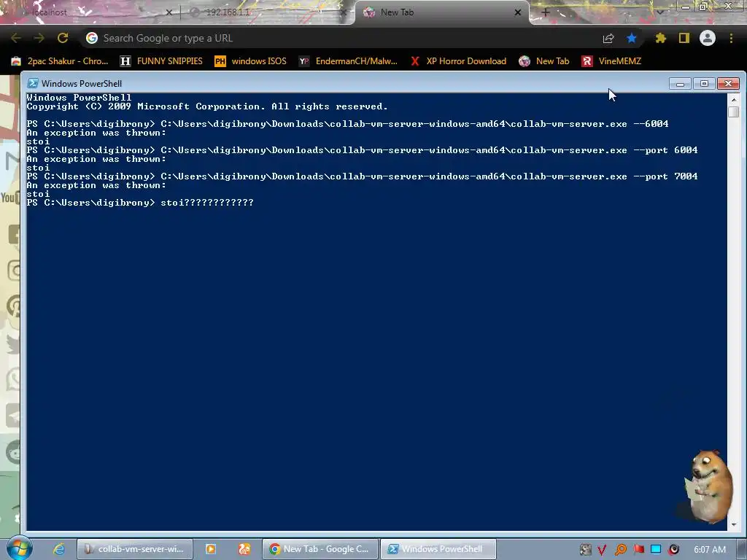
Task: Click the orange magnifier tray icon
Action: (x=620, y=550)
